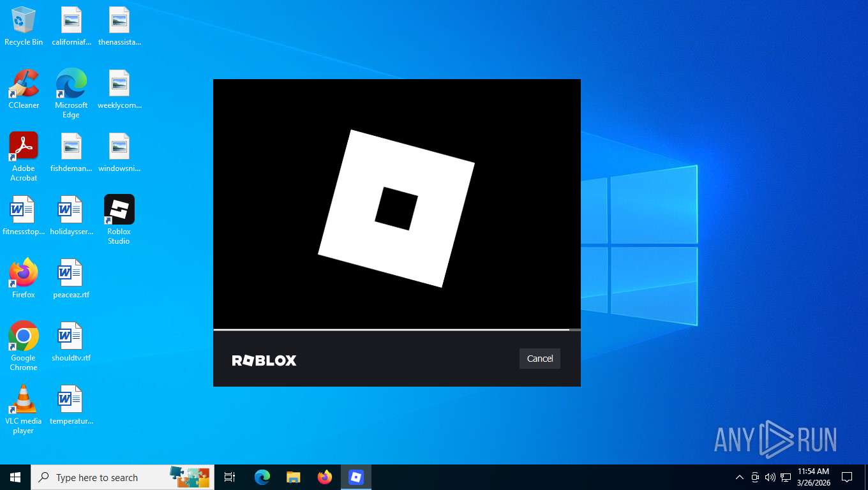Cancel the Roblox installer
This screenshot has width=868, height=490.
coord(540,359)
